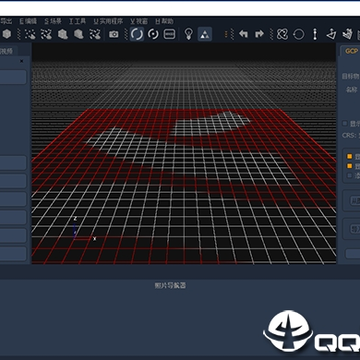Viewport: 360px width, 360px height.
Task: Click the scattered dots icon left of camera
Action: pyautogui.click(x=95, y=34)
